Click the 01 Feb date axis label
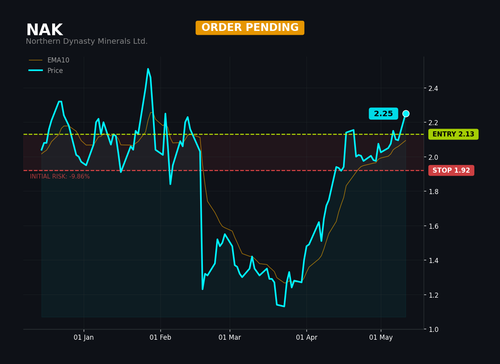500x364 pixels. pos(160,337)
